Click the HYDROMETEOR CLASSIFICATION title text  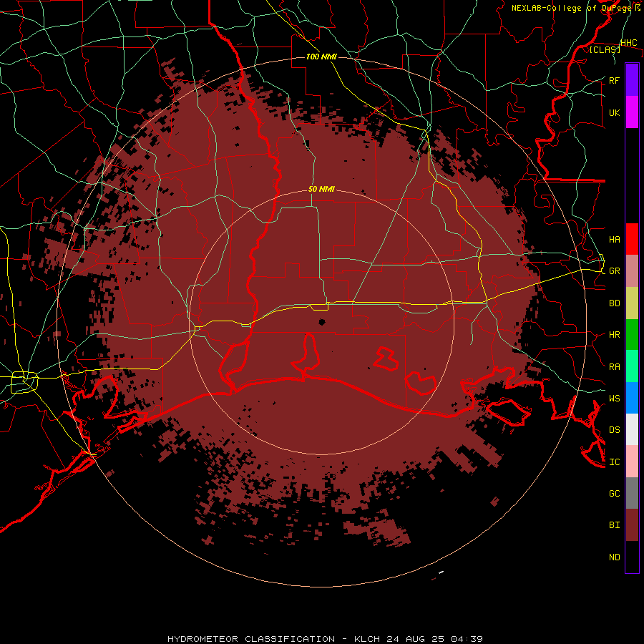[251, 639]
